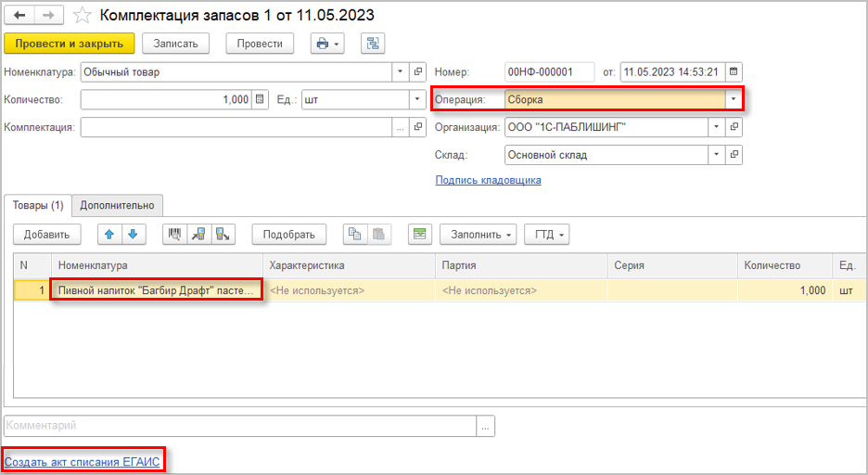Move row up with the up arrow
Viewport: 868px width, 475px height.
pos(110,235)
